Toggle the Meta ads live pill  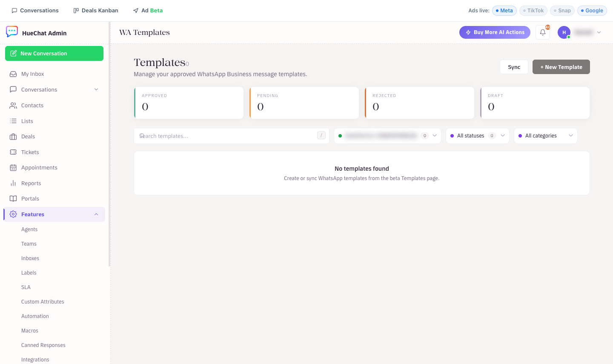pos(504,11)
